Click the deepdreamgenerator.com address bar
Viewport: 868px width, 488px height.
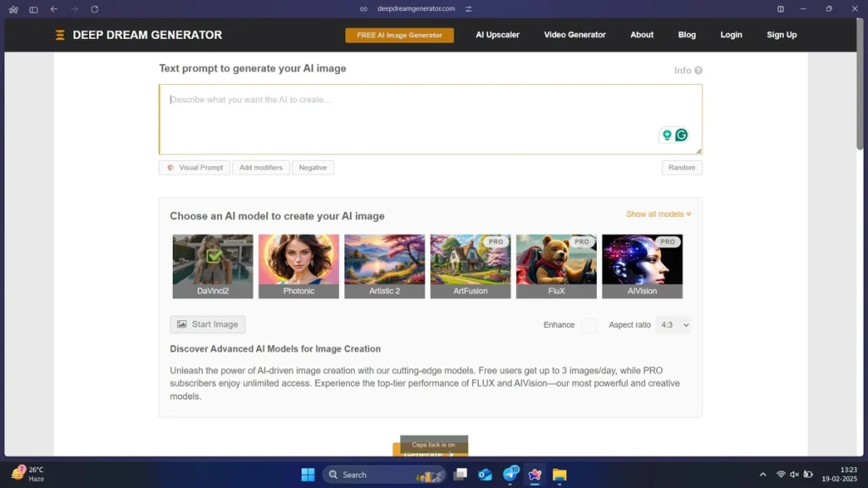pos(415,8)
